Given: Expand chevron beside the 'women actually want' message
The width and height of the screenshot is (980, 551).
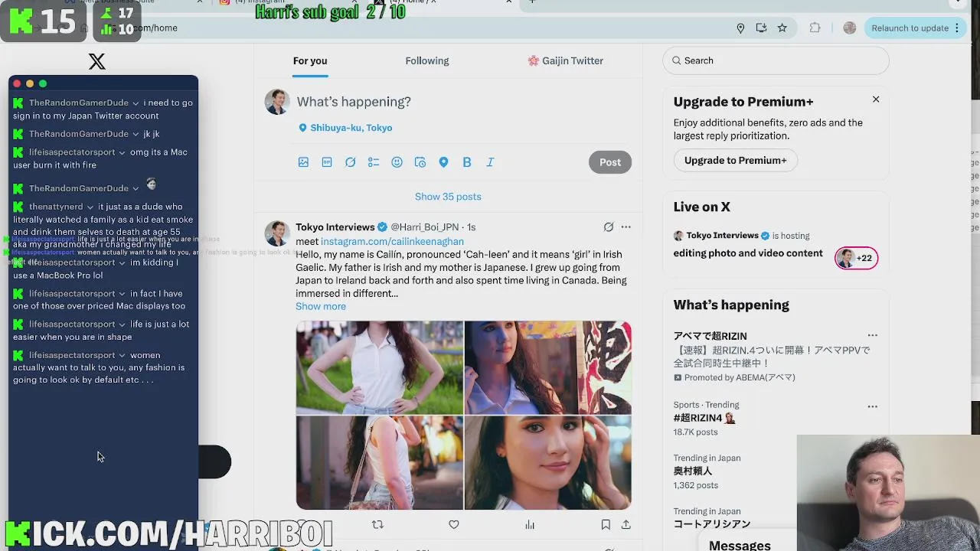Looking at the screenshot, I should 122,356.
